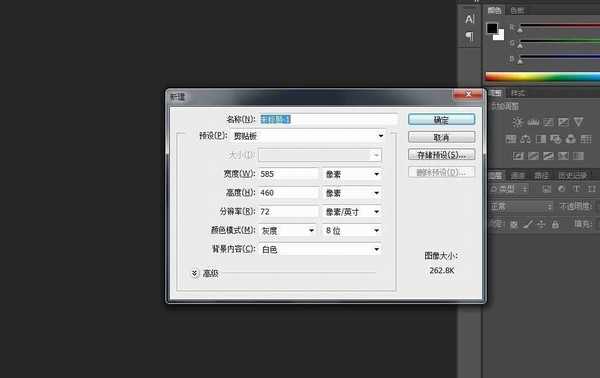This screenshot has height=378, width=600.
Task: Confirm with the 确定 button
Action: point(442,120)
